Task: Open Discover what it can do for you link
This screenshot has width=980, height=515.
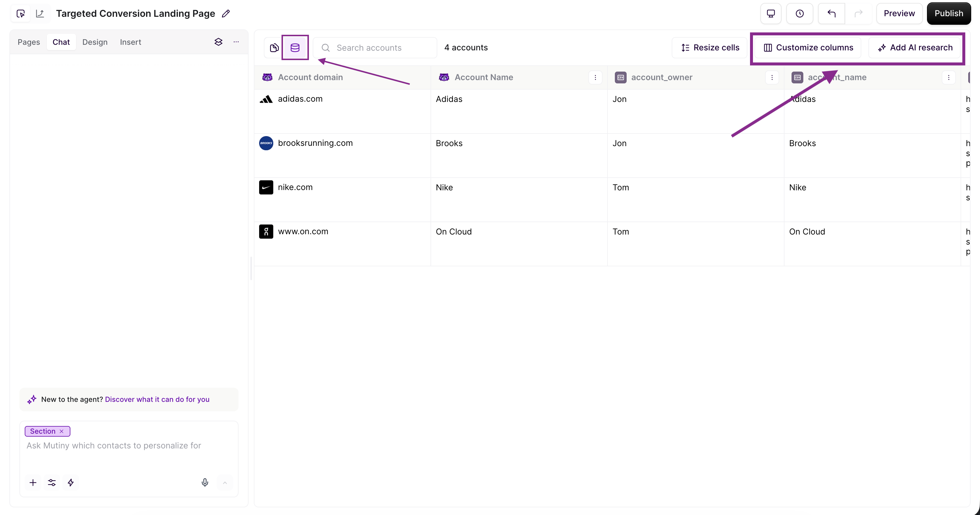Action: (x=157, y=399)
